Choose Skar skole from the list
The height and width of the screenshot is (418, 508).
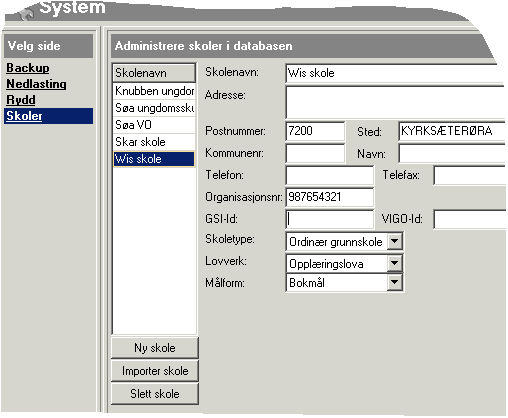tap(154, 142)
